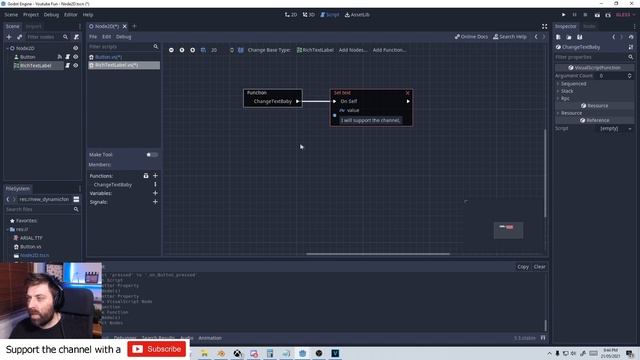Expand the Stack property section
The width and height of the screenshot is (640, 360).
[594, 91]
